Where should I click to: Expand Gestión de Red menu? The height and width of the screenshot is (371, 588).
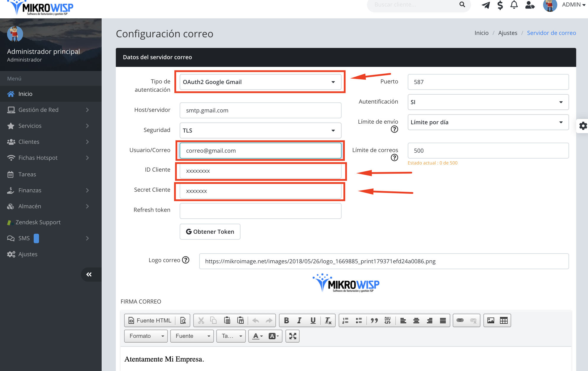click(51, 110)
